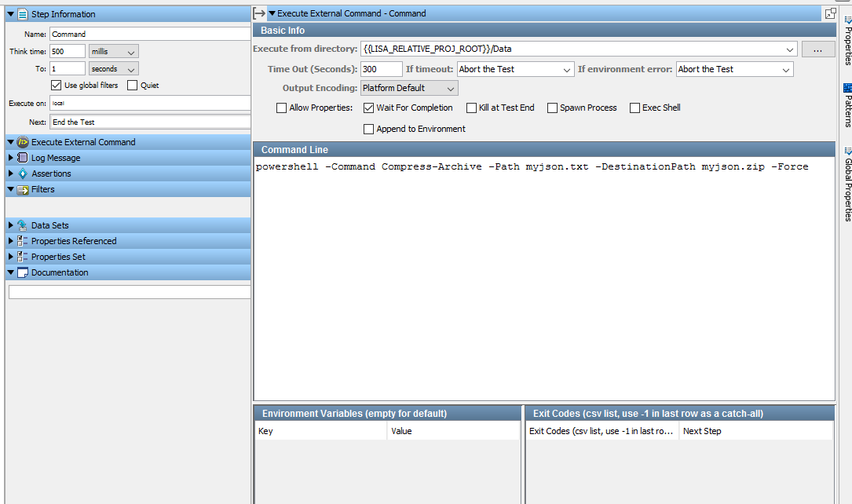
Task: Collapse the Documentation section
Action: [x=10, y=272]
